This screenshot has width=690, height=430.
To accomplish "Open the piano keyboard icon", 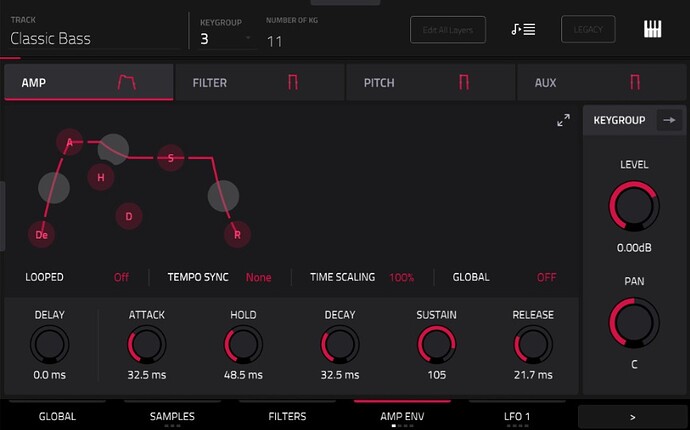I will pyautogui.click(x=652, y=29).
